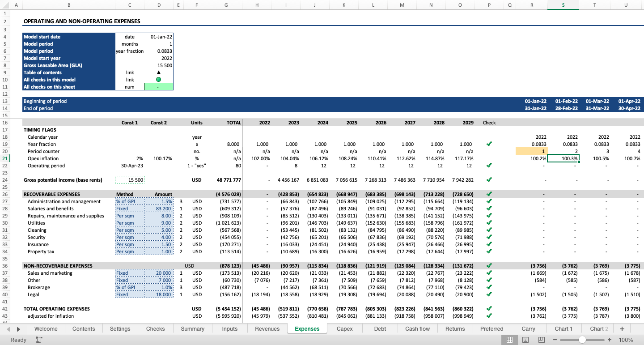This screenshot has height=345, width=644.
Task: Add a new worksheet with the plus icon
Action: tap(622, 328)
